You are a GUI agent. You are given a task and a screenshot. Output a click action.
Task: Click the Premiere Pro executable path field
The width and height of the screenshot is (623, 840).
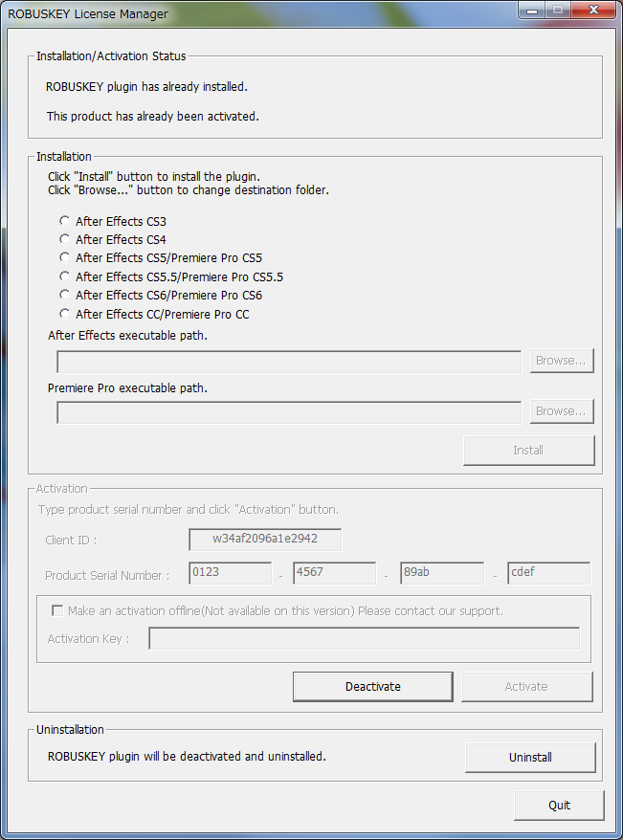coord(289,412)
